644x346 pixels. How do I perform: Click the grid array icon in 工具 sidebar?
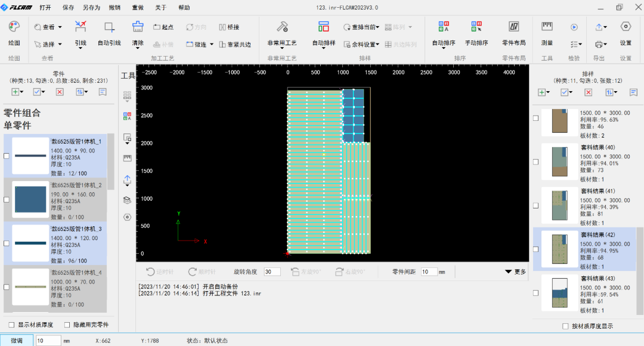click(128, 95)
